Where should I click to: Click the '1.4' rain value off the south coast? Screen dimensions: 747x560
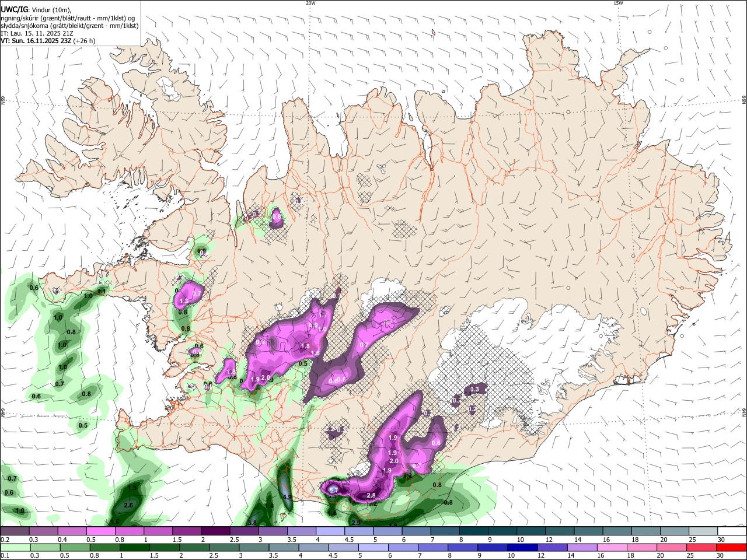[269, 506]
